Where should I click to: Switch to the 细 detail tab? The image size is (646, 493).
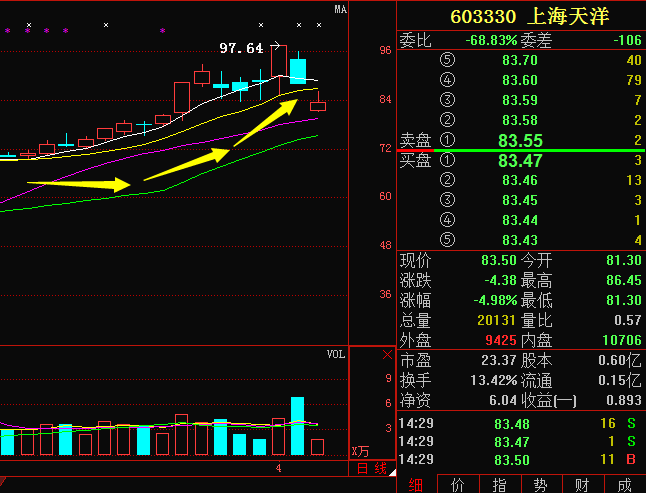[x=416, y=484]
